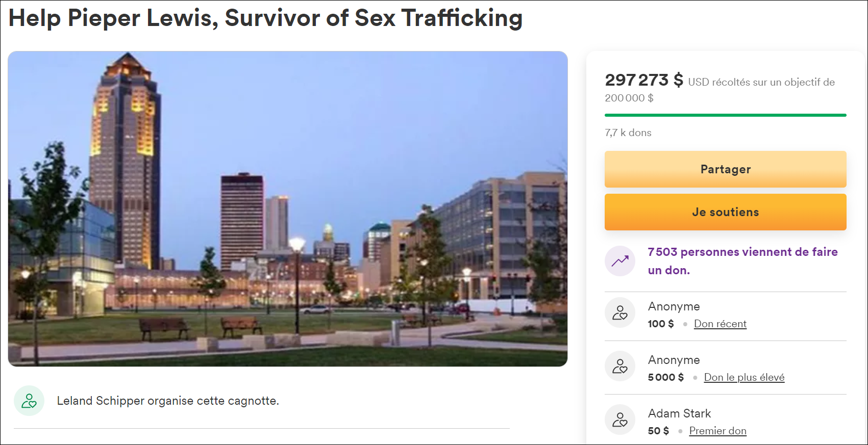Click the 200 000 $ goal amount
The height and width of the screenshot is (445, 868).
pyautogui.click(x=629, y=98)
